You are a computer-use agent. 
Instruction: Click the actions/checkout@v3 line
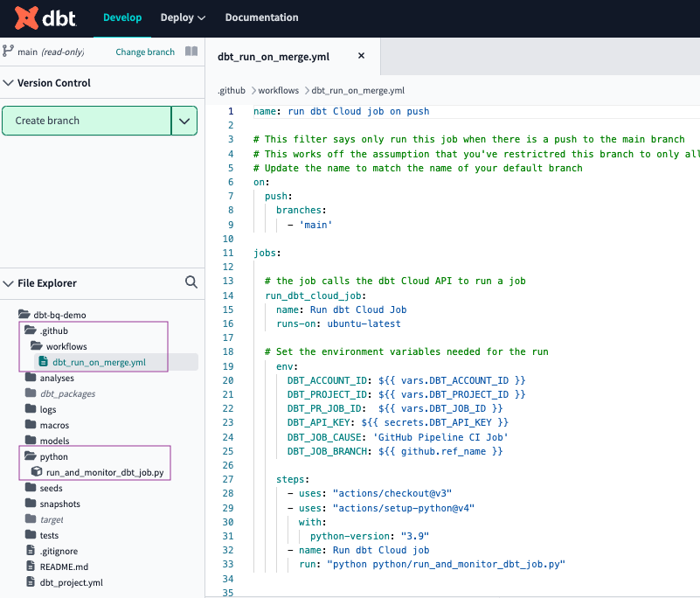coord(370,493)
